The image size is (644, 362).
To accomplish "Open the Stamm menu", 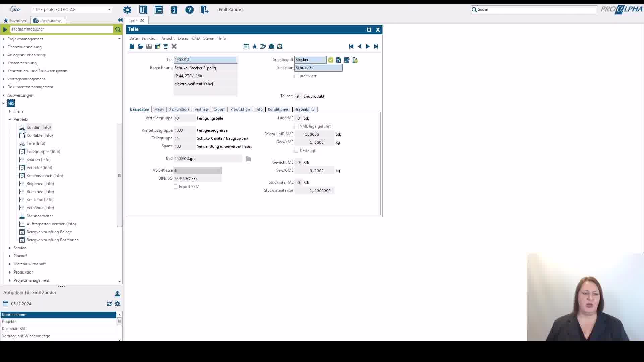I will click(209, 38).
